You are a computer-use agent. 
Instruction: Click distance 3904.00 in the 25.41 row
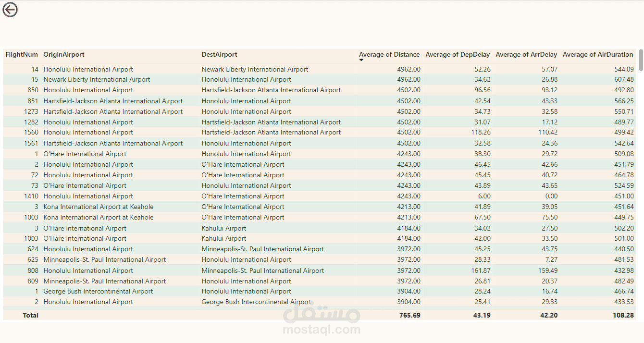pyautogui.click(x=409, y=302)
